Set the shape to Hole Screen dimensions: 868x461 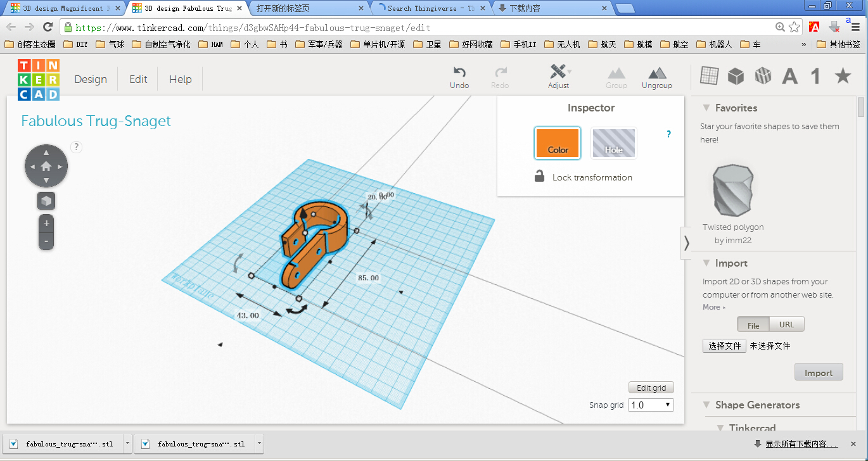[614, 143]
